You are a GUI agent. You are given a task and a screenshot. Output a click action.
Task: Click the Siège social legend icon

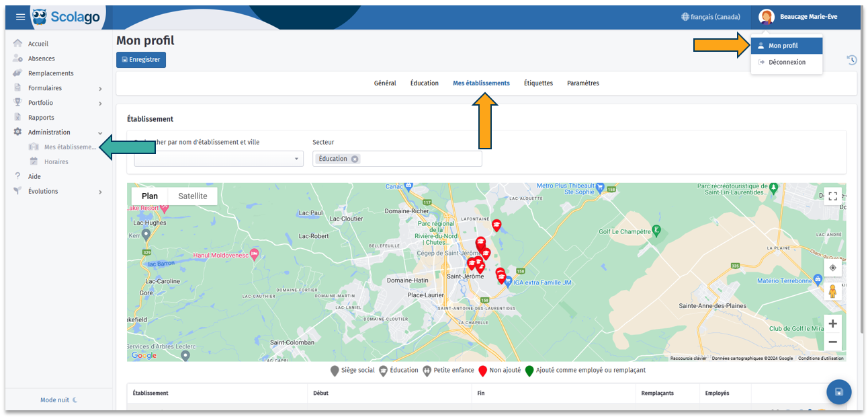335,371
